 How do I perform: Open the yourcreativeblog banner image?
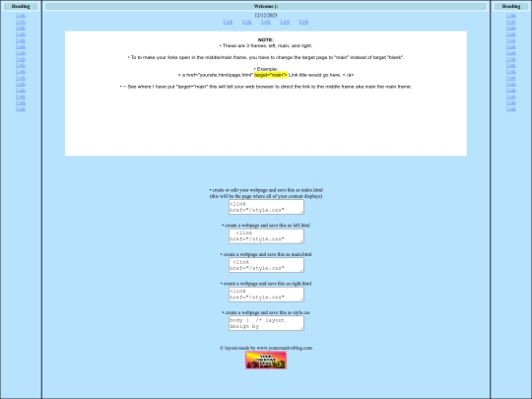point(266,361)
